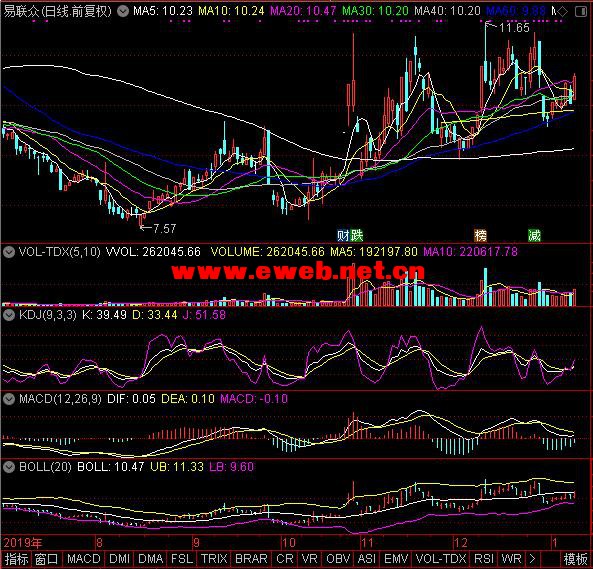Select the 窗口 tab
The height and width of the screenshot is (569, 593).
point(47,559)
